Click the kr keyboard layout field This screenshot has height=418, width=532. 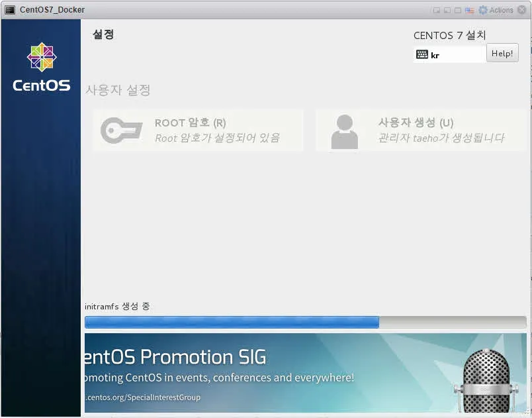coord(457,55)
